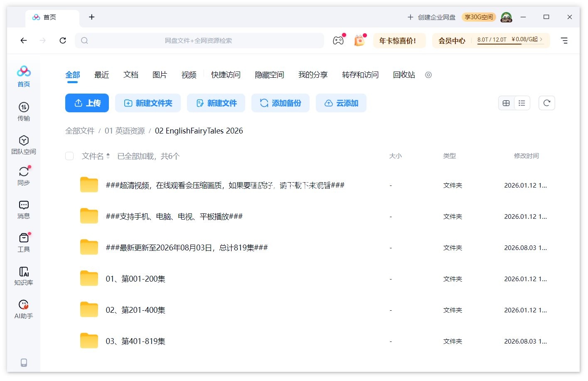Open the 快捷访问 tab
The width and height of the screenshot is (588, 381).
(226, 75)
